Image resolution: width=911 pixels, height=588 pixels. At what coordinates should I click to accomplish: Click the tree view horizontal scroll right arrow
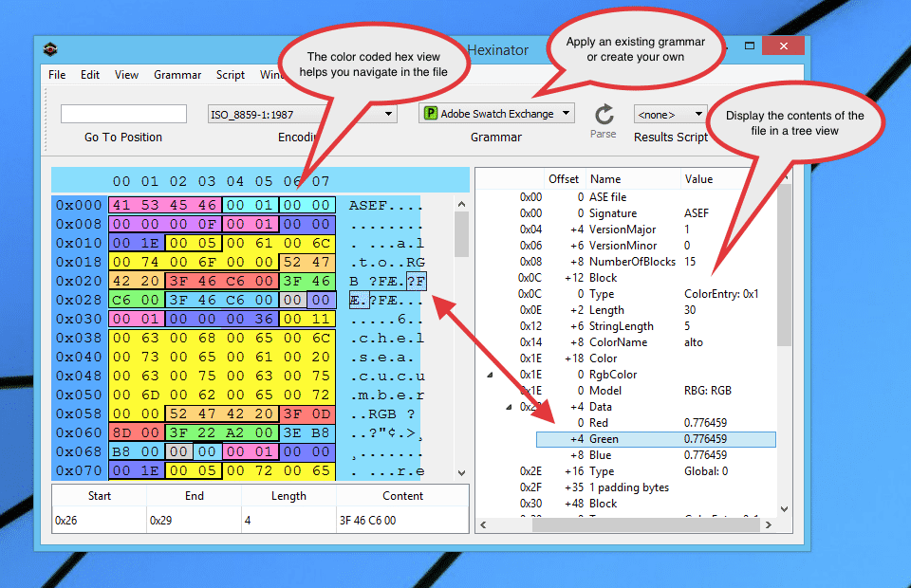769,524
